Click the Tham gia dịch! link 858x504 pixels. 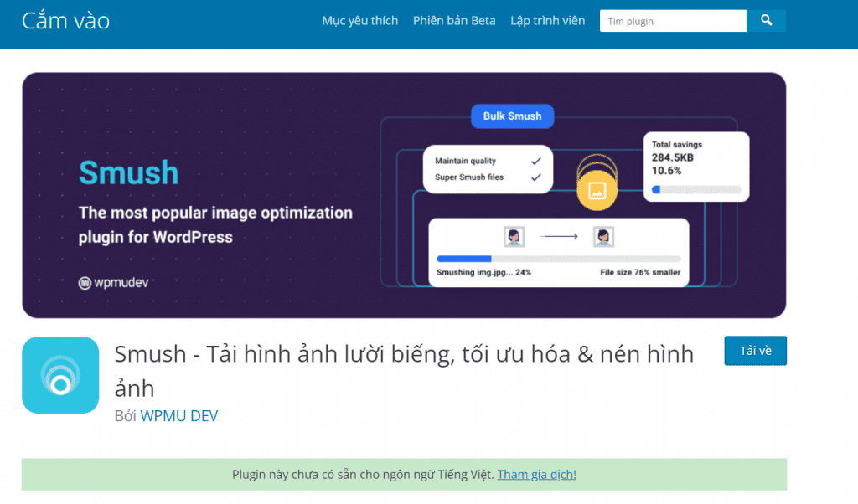tap(536, 475)
